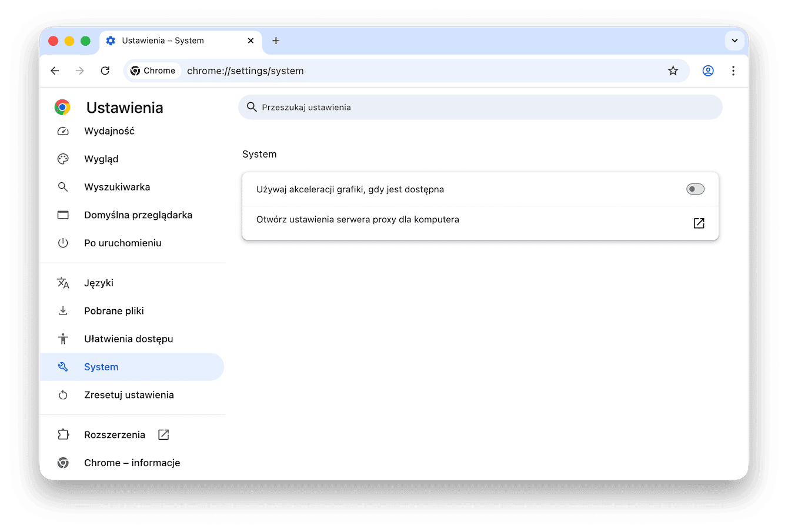Click the Chrome site info chip

click(x=153, y=71)
